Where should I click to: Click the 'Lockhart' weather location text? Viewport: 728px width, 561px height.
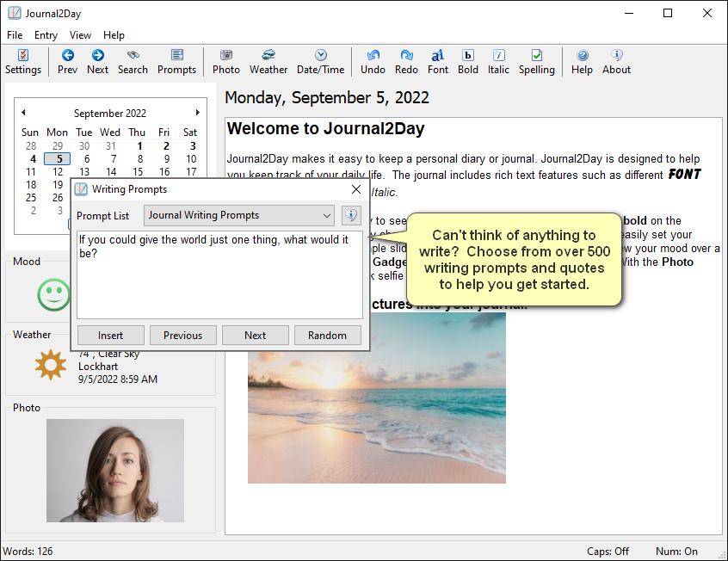pyautogui.click(x=98, y=367)
